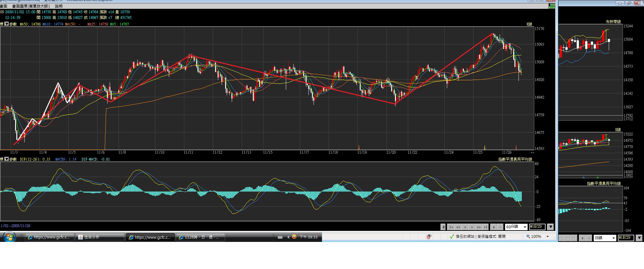The height and width of the screenshot is (269, 644).
Task: Click the 布林帶線 panel title in right window
Action: (613, 22)
